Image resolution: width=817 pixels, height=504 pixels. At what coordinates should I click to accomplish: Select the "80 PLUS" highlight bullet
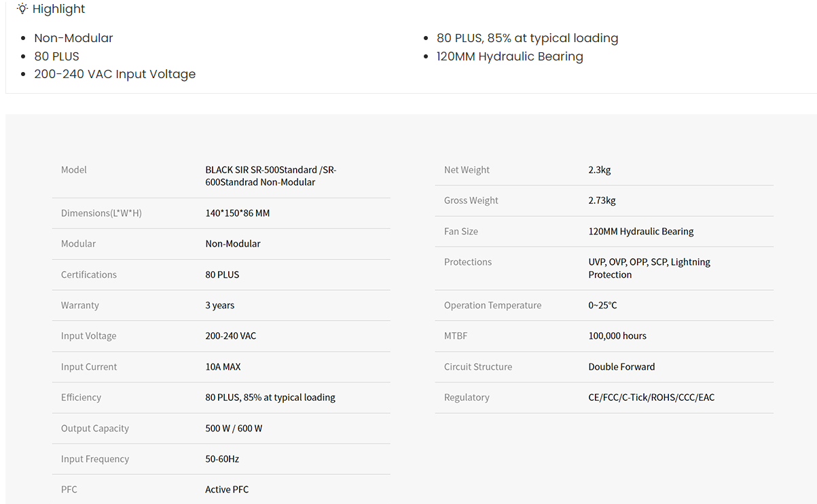(x=56, y=56)
